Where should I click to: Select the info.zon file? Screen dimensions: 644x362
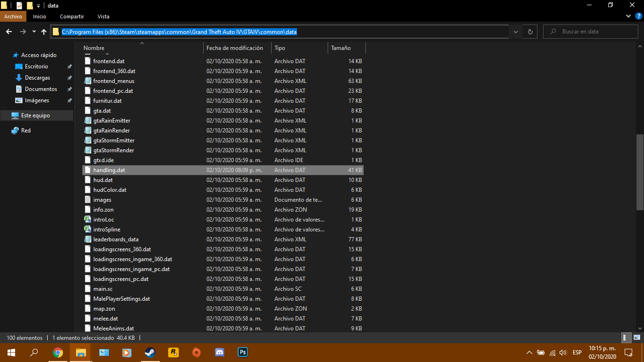click(223, 210)
